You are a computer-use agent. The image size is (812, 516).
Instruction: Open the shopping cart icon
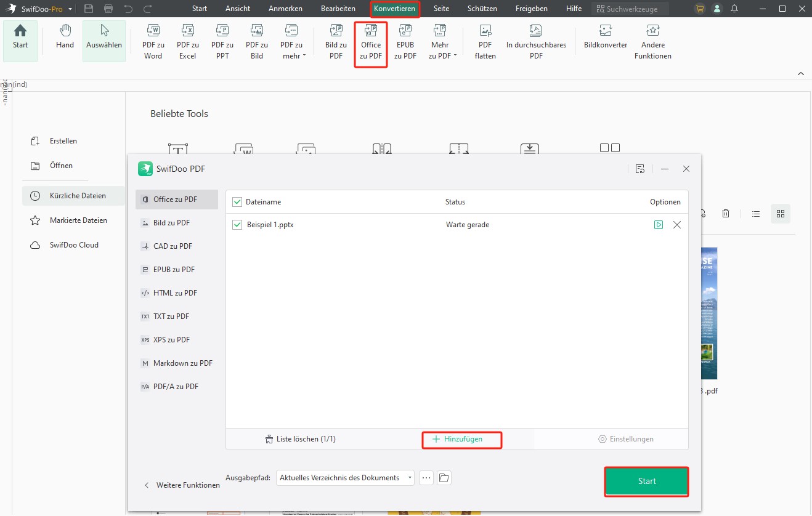700,9
